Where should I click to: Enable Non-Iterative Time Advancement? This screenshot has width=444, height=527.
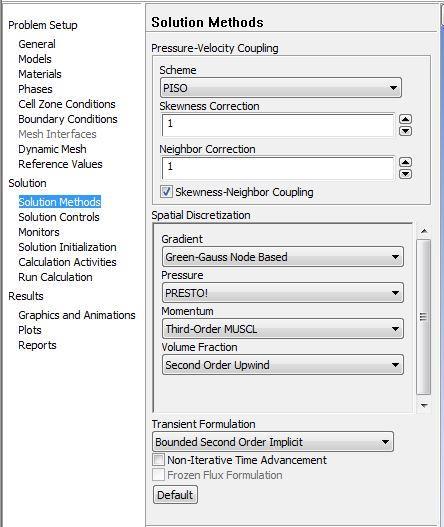(159, 459)
